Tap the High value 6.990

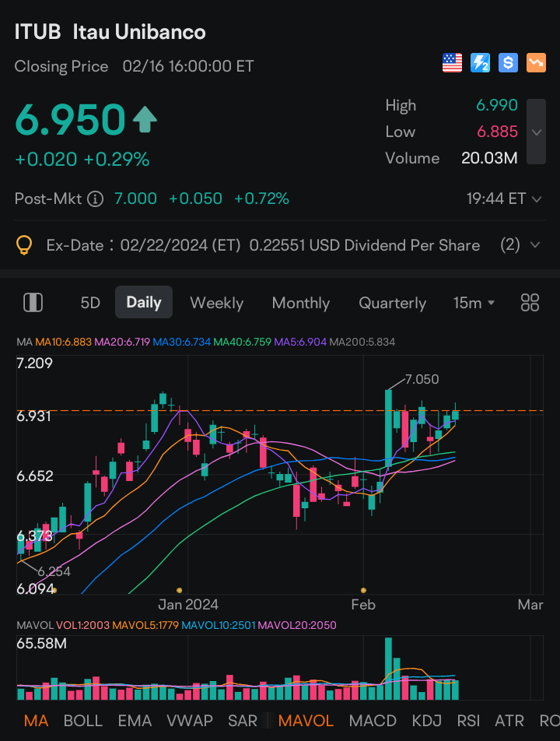click(497, 105)
